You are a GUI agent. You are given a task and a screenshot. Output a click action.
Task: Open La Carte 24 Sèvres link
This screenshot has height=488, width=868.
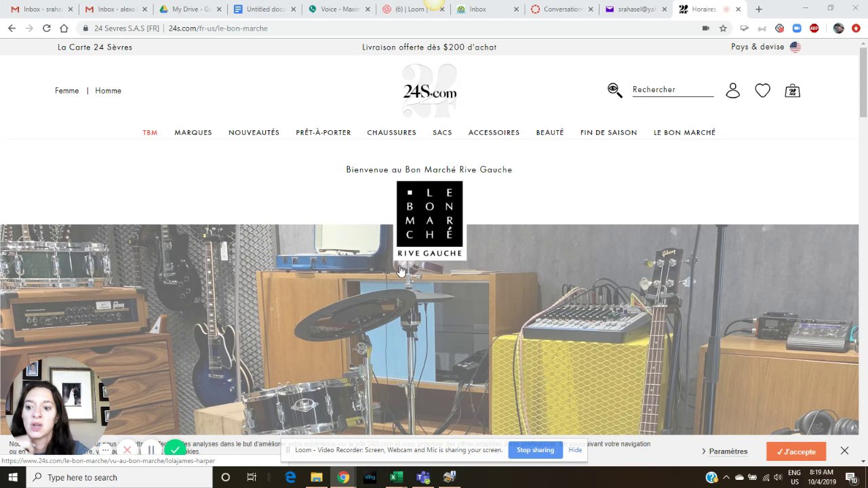pyautogui.click(x=95, y=47)
